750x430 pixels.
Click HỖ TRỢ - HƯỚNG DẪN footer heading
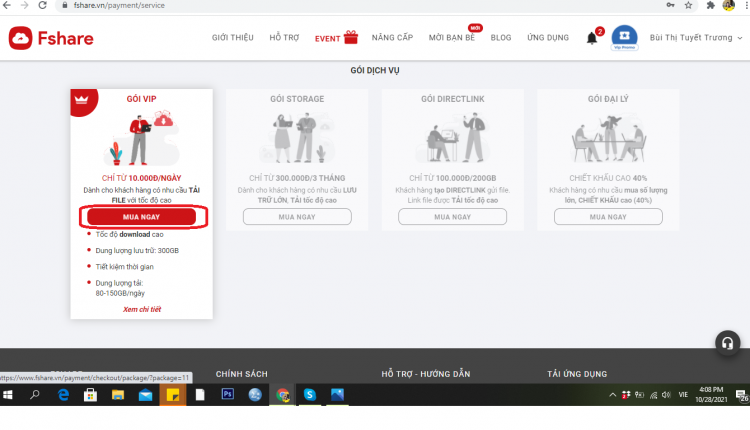[x=426, y=374]
